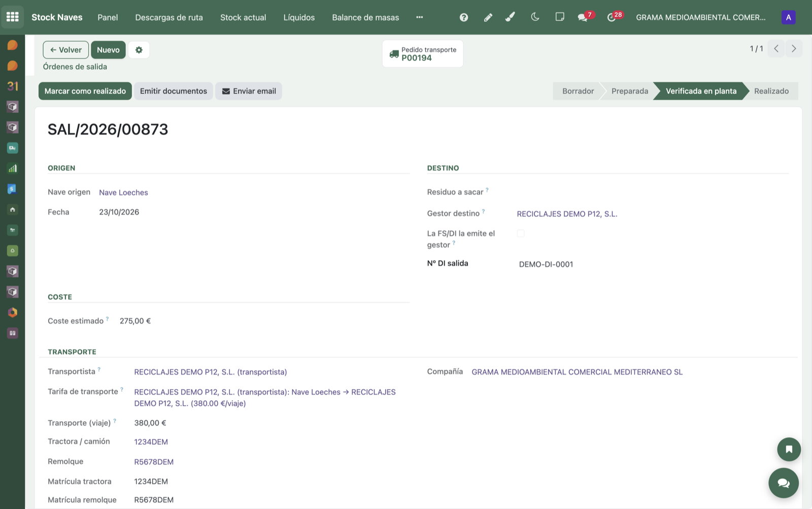Click the Fecha field 23/10/2026

click(119, 212)
